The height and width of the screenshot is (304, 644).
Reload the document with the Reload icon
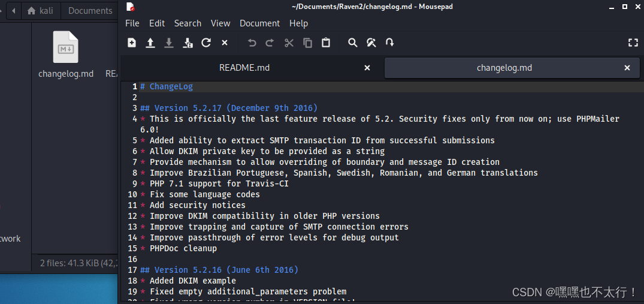pos(206,43)
